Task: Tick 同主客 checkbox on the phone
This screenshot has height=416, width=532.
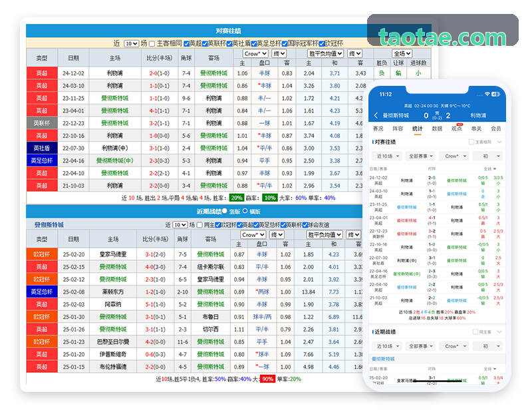Action: point(475,331)
